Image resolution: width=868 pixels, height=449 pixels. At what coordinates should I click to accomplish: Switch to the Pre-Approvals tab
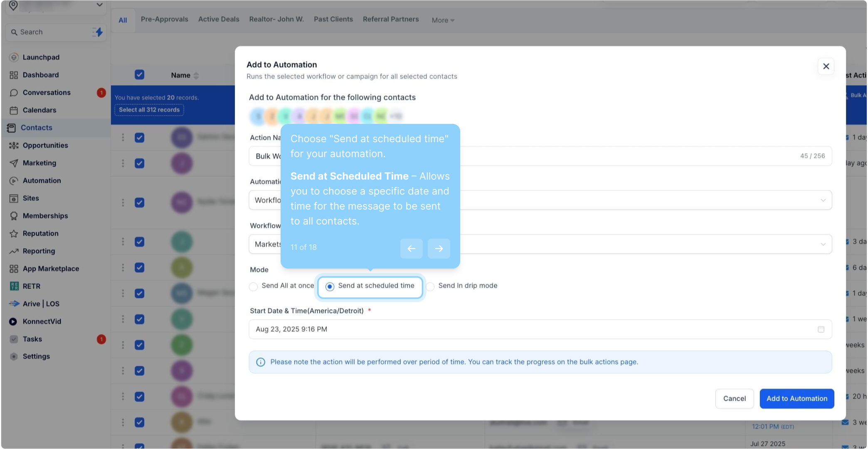pyautogui.click(x=164, y=19)
